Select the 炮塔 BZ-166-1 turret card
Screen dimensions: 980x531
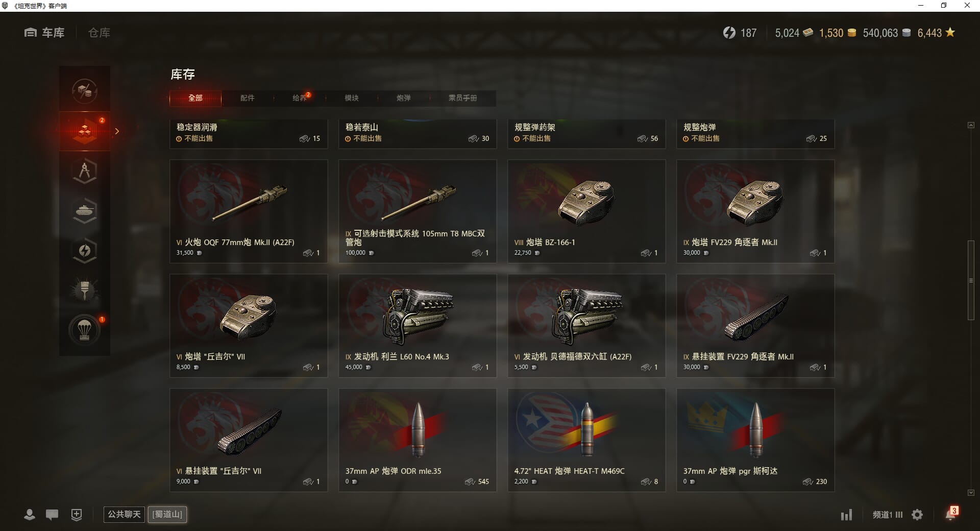click(586, 211)
